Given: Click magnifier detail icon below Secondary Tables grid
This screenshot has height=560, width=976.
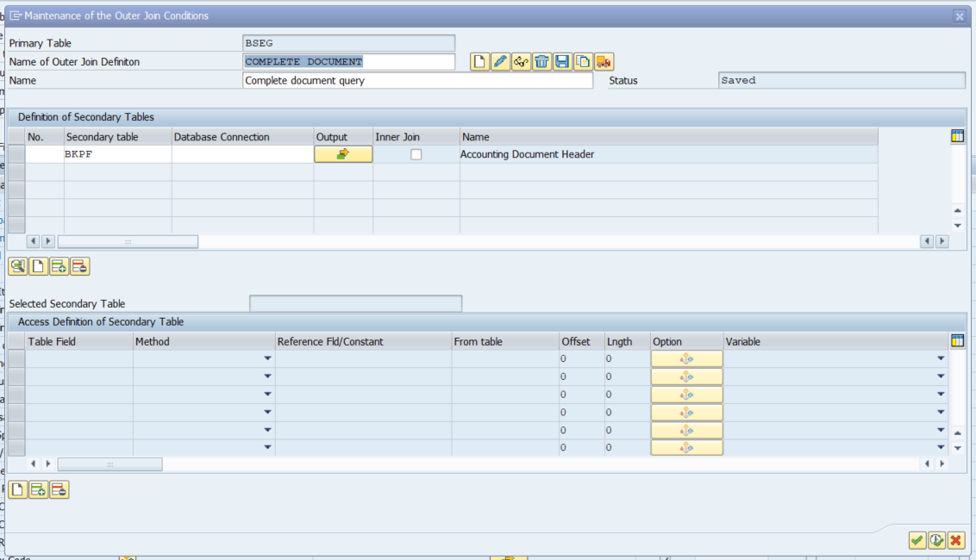Looking at the screenshot, I should tap(17, 266).
